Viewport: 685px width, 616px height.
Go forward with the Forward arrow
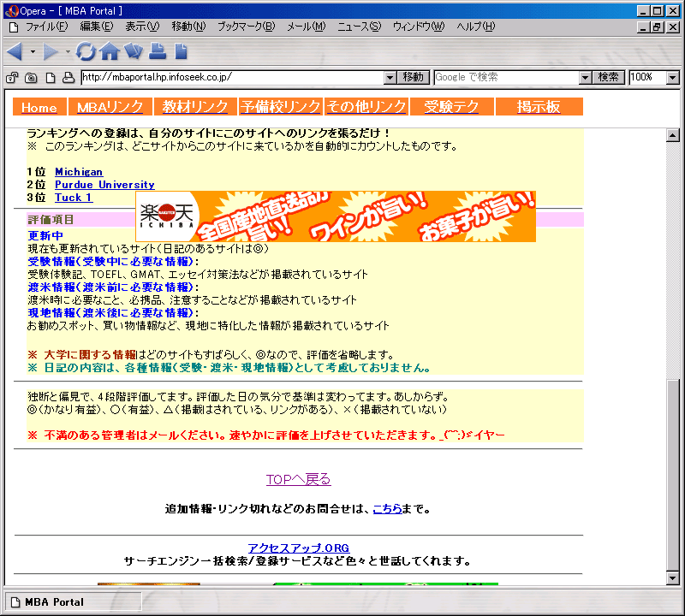(x=51, y=51)
